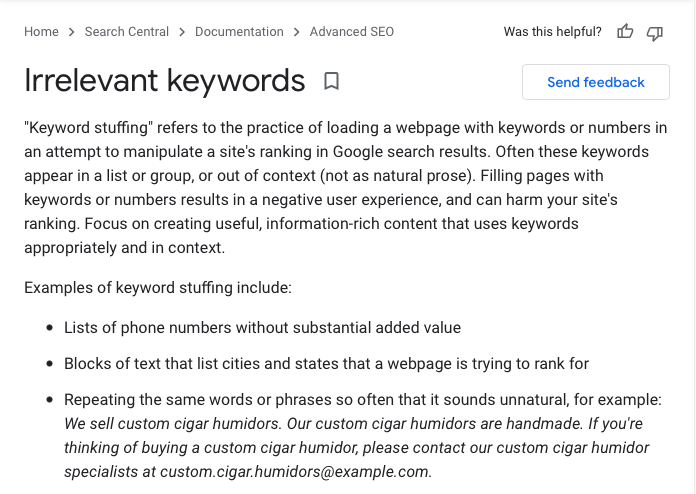
Task: Go to the Home breadcrumb link
Action: point(41,32)
